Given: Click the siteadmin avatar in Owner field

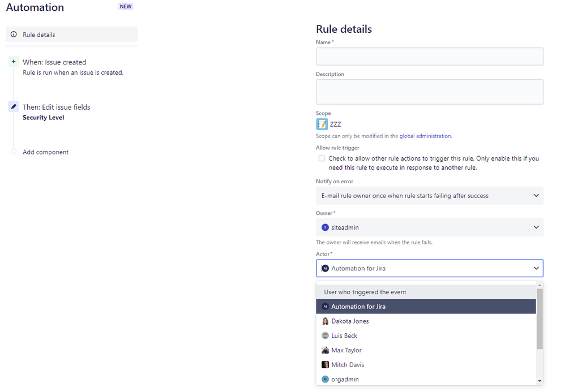Looking at the screenshot, I should 325,227.
